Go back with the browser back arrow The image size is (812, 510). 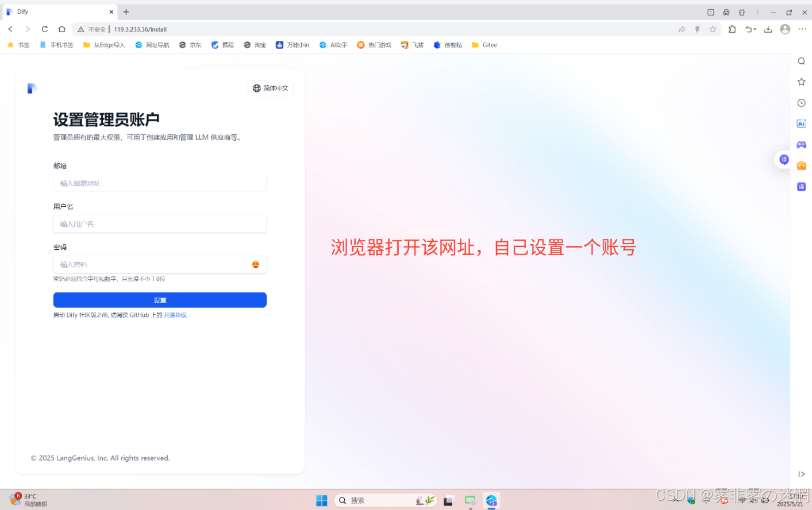[10, 29]
